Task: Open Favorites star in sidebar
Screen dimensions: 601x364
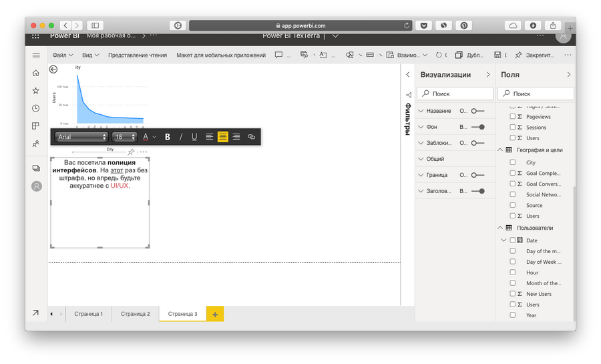Action: (x=36, y=91)
